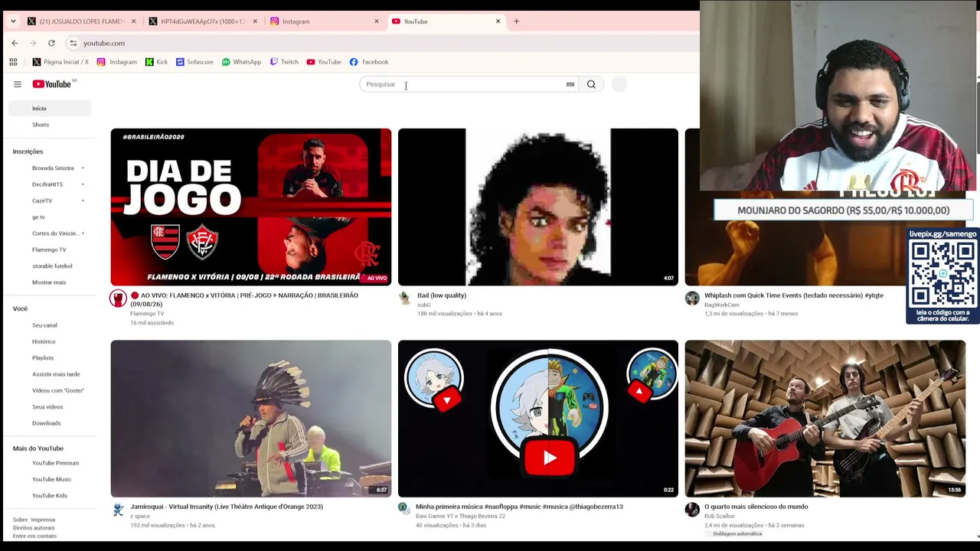Click BagWorkCam channel avatar beside Whiplash video

click(x=692, y=298)
